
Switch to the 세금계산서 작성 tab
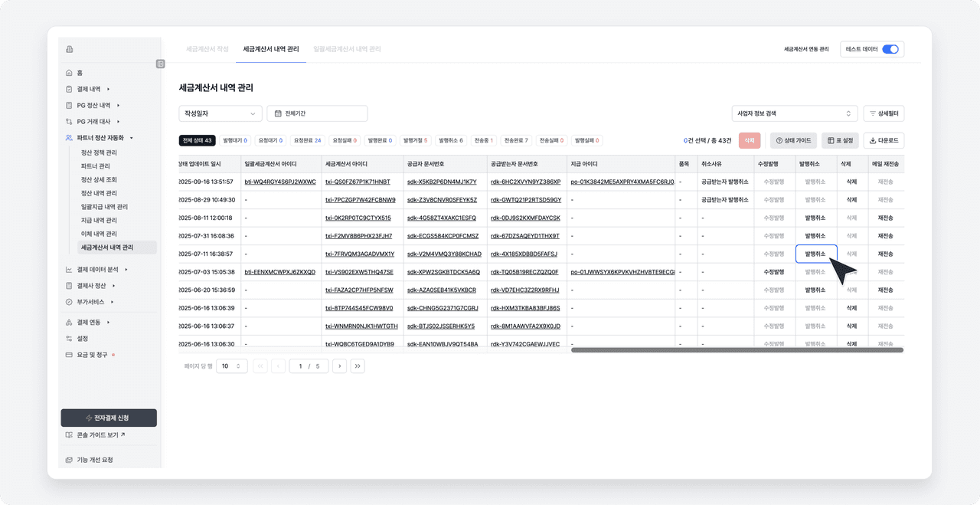207,49
